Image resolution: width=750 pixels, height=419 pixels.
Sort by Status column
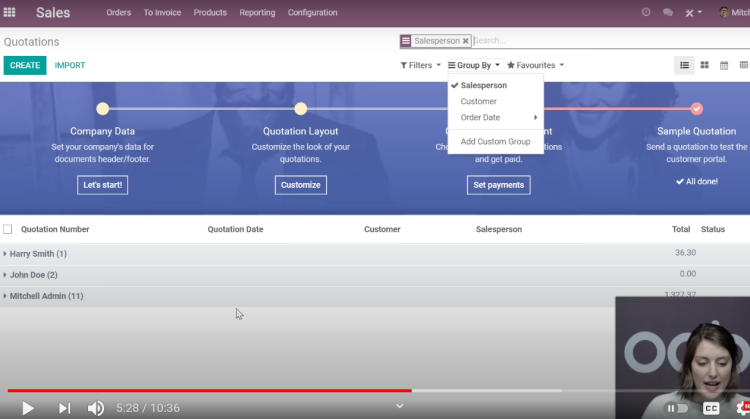pos(713,229)
